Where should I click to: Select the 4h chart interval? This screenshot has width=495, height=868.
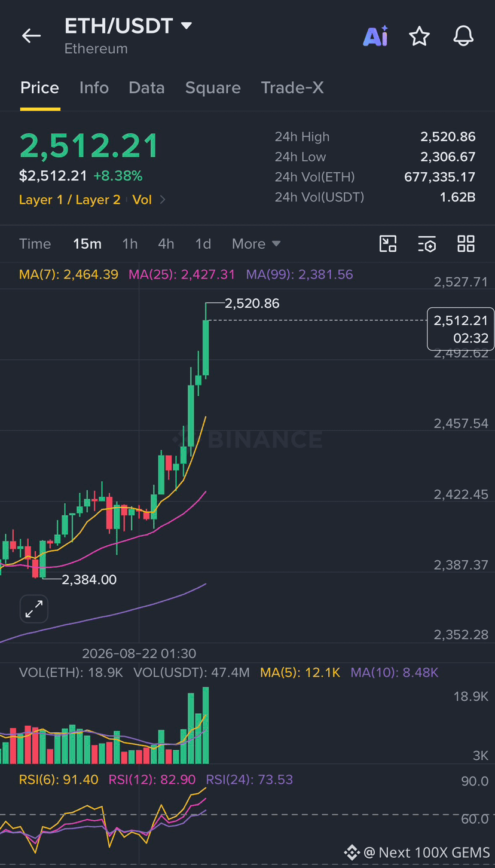click(x=166, y=244)
